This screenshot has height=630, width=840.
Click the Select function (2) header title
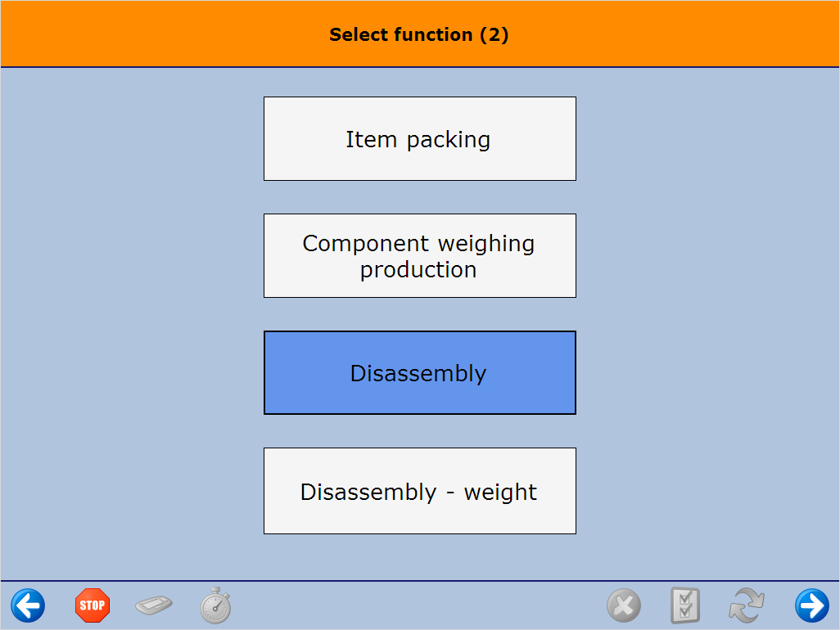point(419,35)
